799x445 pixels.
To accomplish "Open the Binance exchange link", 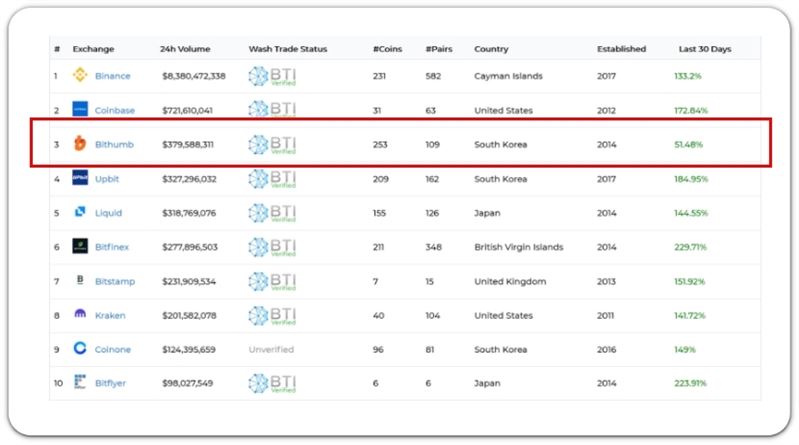I will 113,76.
